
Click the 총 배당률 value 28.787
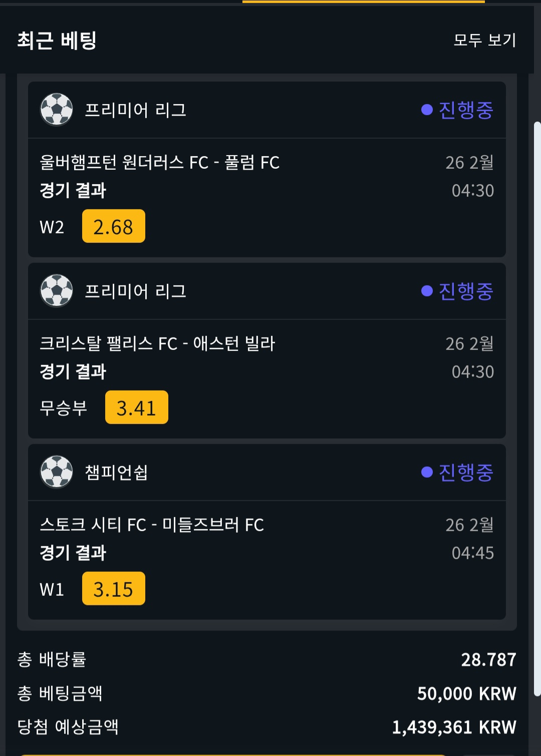(x=488, y=659)
